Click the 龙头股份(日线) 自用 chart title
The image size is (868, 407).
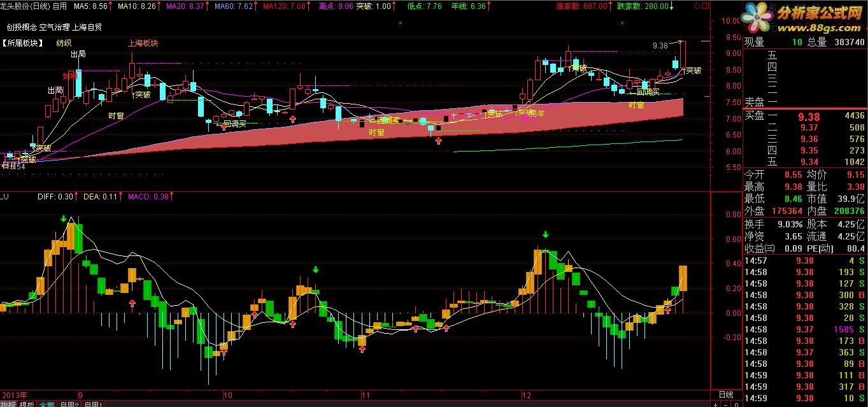coord(34,6)
